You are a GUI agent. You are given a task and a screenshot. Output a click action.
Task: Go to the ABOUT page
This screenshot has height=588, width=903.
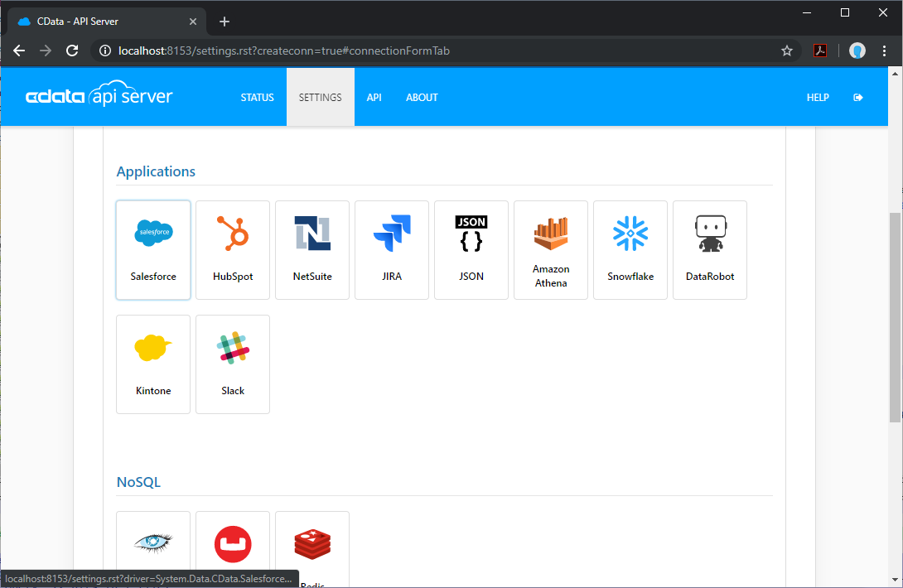(x=422, y=98)
